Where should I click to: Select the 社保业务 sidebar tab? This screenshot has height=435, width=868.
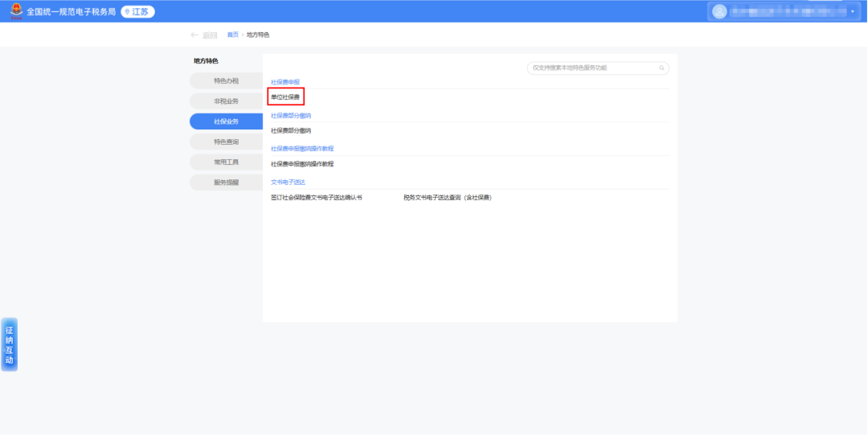click(226, 121)
